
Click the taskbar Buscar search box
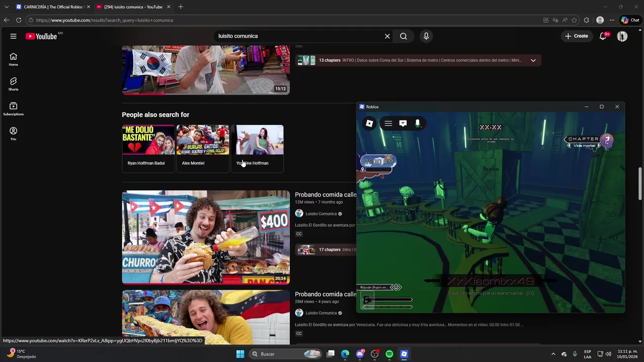(285, 354)
